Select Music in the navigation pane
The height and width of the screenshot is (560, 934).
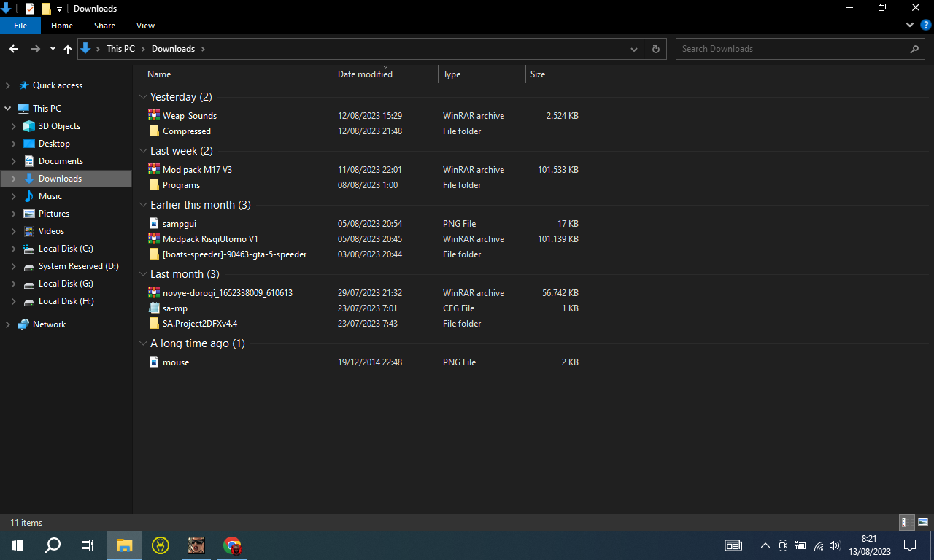pyautogui.click(x=50, y=196)
